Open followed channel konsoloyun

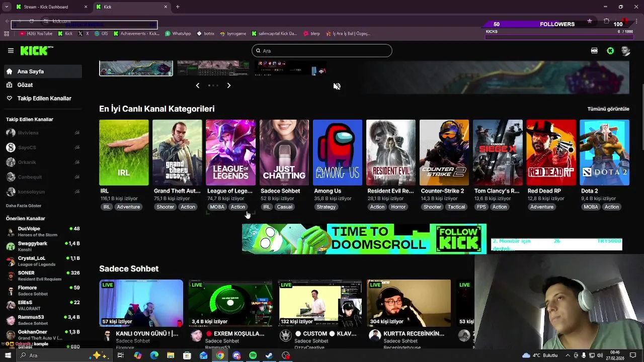pos(42,192)
